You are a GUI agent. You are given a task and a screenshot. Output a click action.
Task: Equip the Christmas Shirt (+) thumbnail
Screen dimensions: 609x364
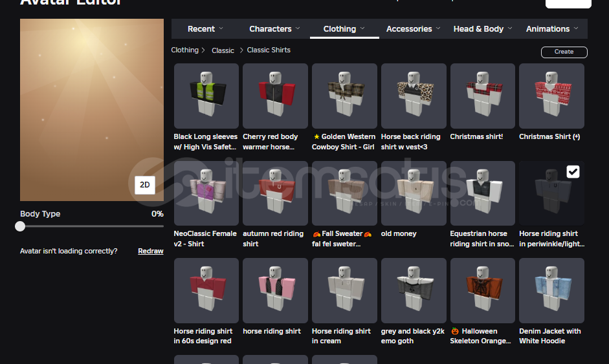click(551, 96)
